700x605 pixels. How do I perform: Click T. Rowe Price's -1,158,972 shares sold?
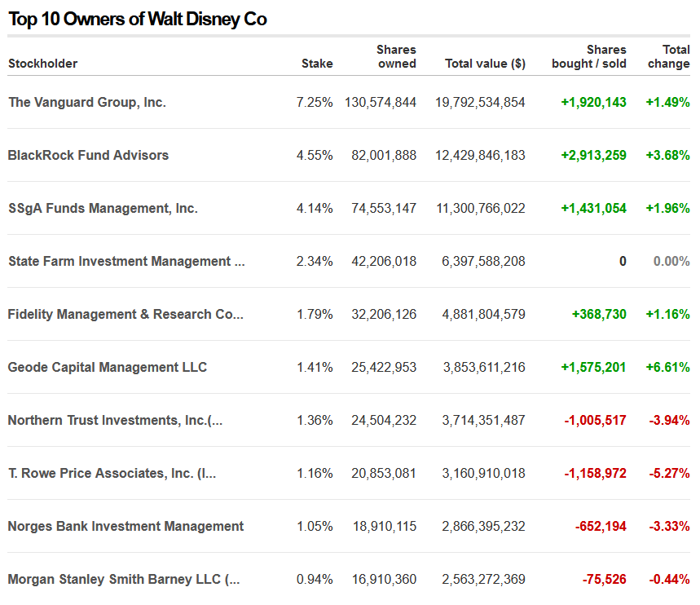click(596, 474)
